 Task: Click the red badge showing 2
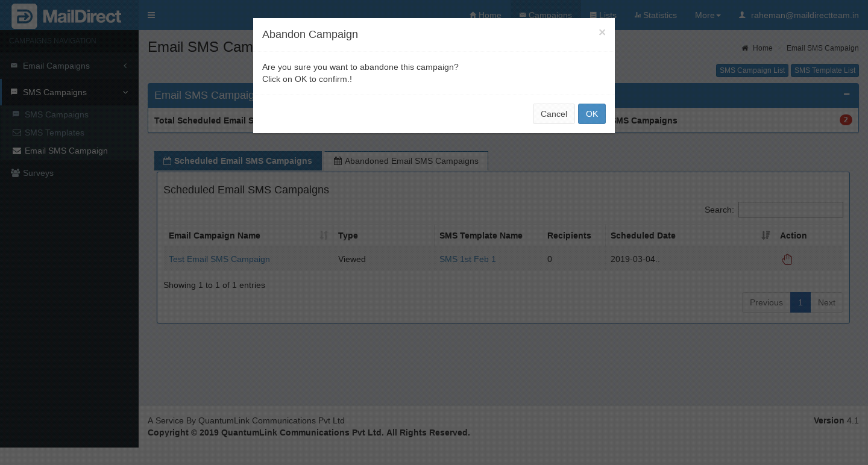click(845, 120)
